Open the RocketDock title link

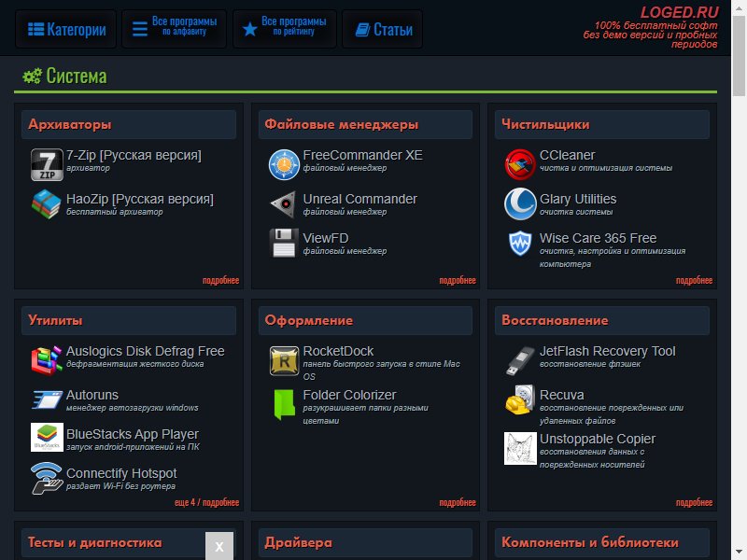point(338,351)
